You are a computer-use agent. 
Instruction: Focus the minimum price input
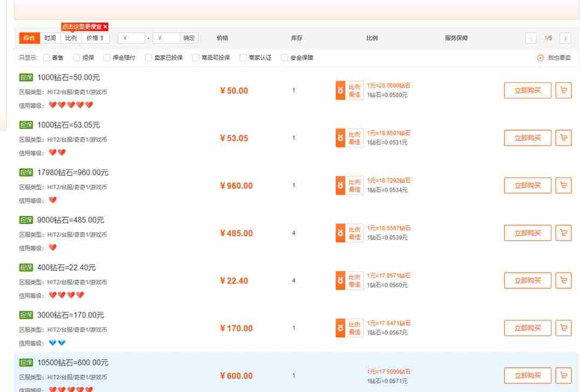pos(131,38)
